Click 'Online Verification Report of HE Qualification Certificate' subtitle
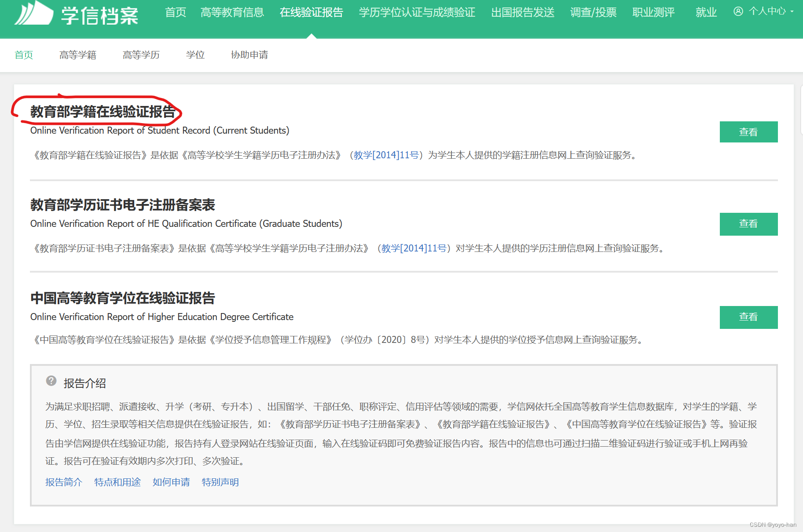The height and width of the screenshot is (532, 803). coord(186,224)
